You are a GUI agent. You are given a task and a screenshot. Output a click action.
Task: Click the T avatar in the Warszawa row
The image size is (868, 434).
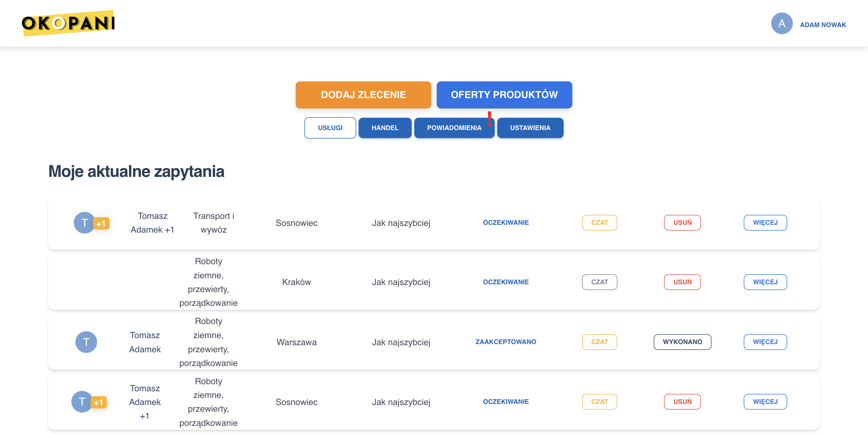click(x=86, y=342)
